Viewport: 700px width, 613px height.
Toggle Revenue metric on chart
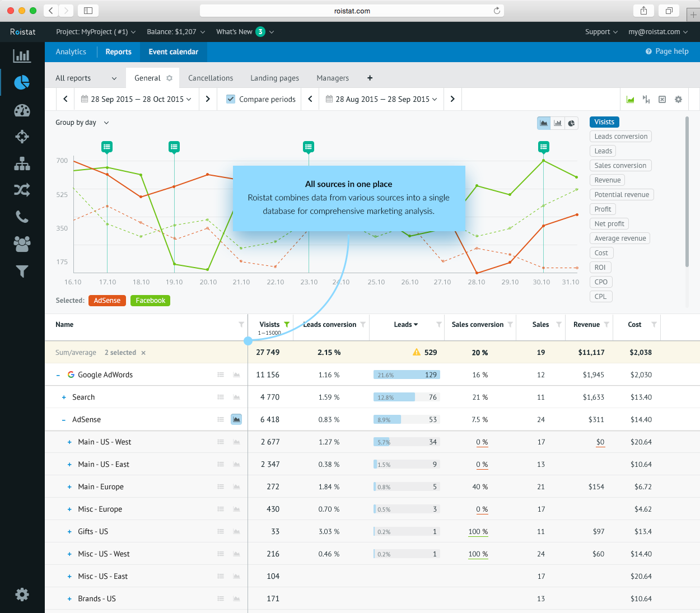[608, 180]
